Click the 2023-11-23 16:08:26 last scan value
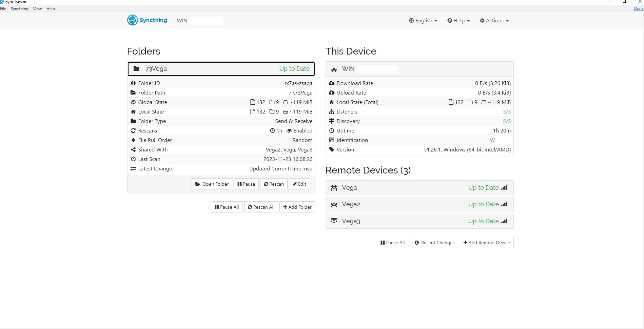644x329 pixels. point(288,159)
